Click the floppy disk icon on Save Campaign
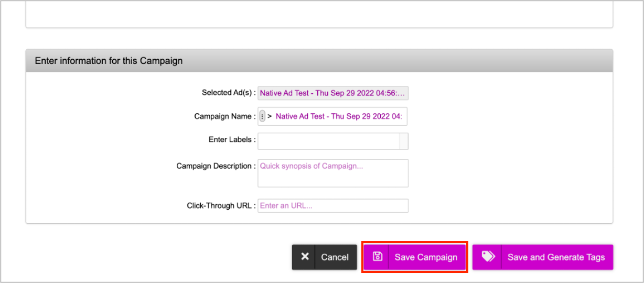 [377, 257]
